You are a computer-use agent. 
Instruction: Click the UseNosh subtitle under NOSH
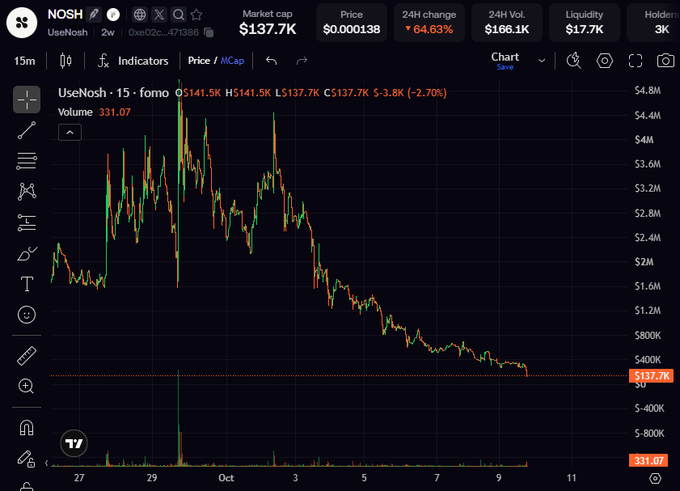(67, 33)
